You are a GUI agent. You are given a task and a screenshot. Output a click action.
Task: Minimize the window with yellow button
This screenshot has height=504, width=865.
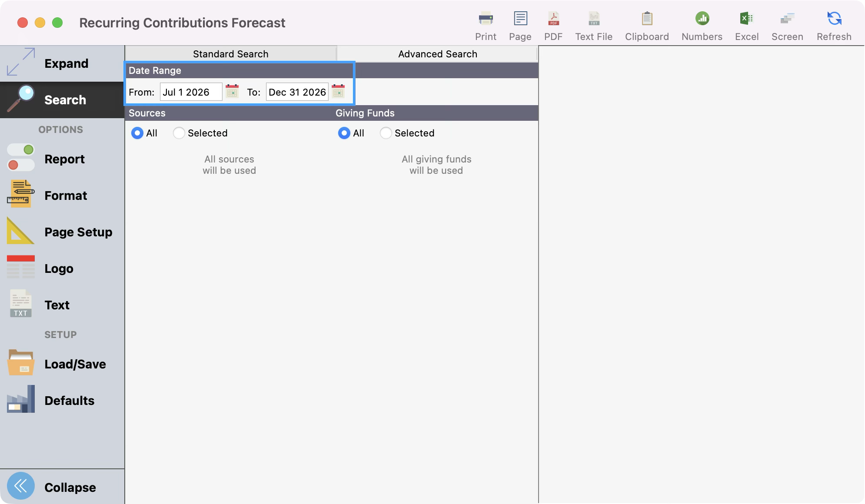(x=40, y=23)
